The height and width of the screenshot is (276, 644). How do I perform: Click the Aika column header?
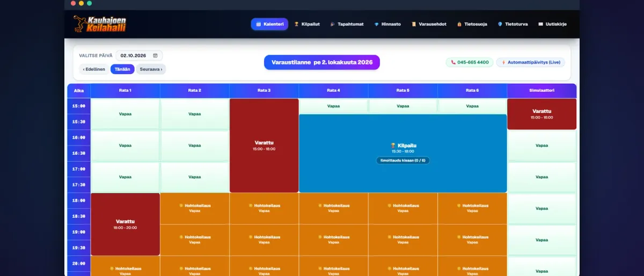point(79,90)
